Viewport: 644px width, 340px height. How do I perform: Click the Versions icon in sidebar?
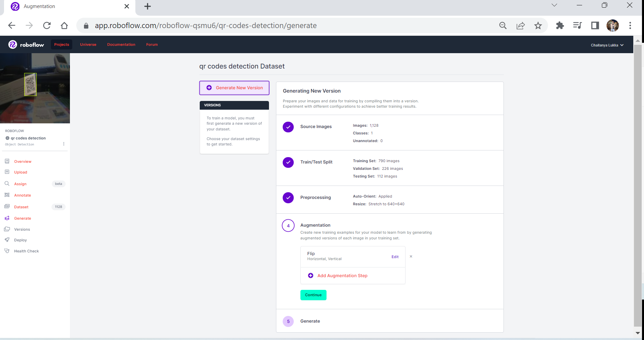click(x=7, y=229)
